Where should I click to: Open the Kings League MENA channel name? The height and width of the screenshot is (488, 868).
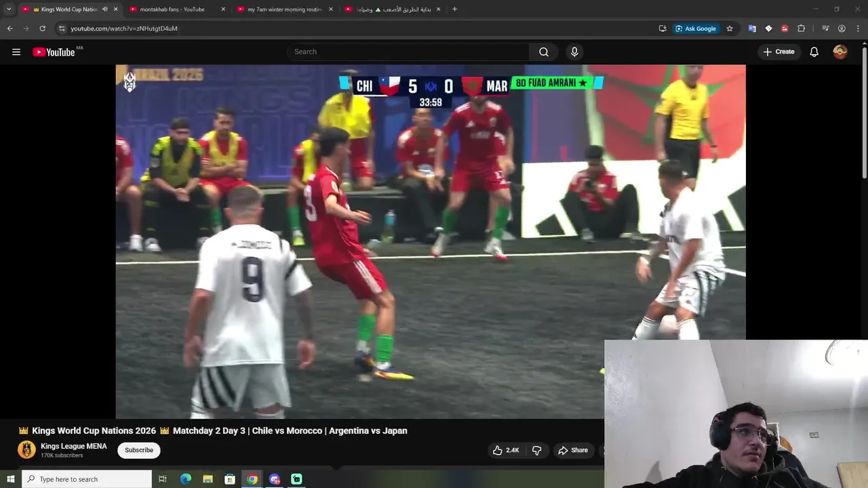tap(74, 446)
